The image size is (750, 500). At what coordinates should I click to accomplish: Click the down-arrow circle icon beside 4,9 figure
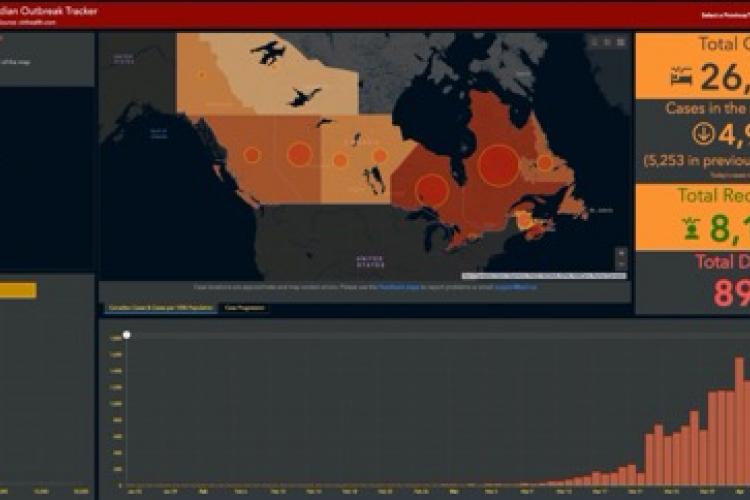[703, 133]
